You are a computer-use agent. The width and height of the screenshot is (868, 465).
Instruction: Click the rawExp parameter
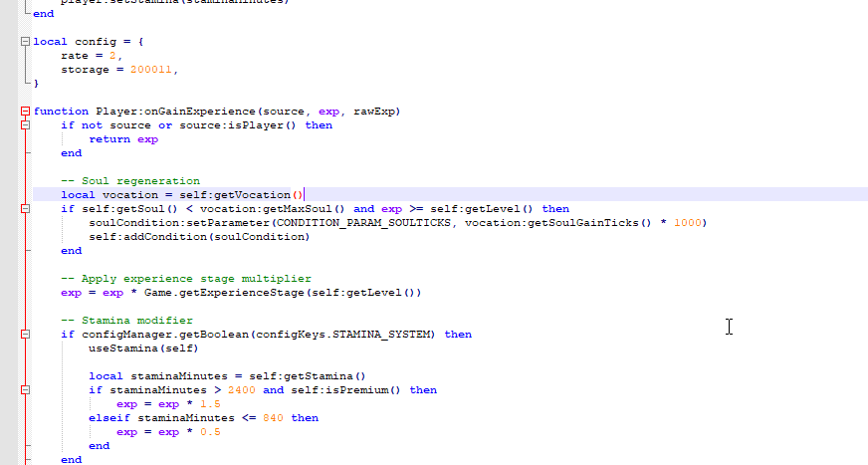[374, 112]
